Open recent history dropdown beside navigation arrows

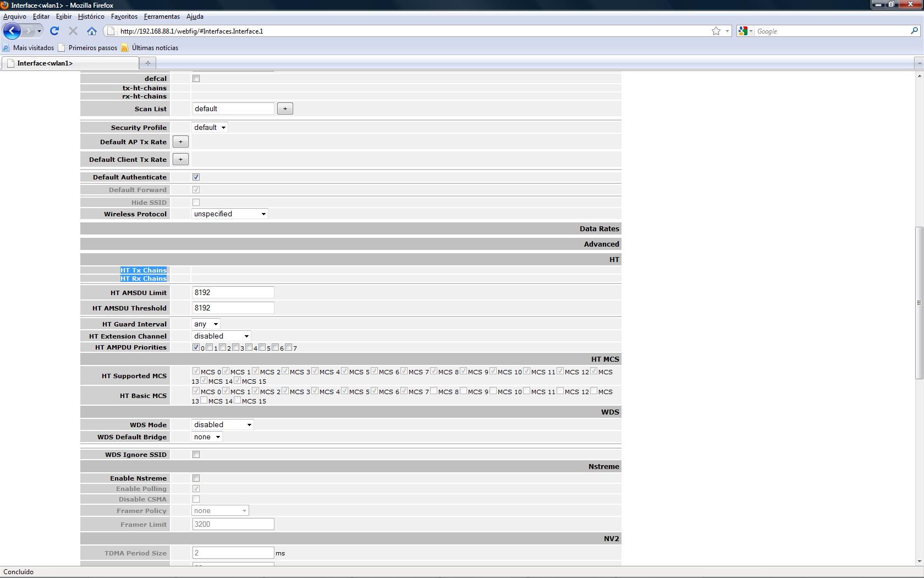[x=39, y=31]
